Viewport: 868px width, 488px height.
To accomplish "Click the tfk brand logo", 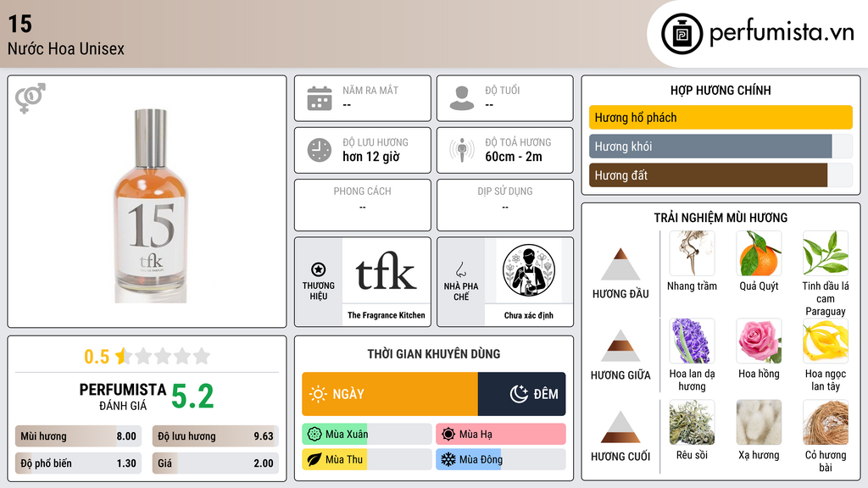I will (x=386, y=271).
